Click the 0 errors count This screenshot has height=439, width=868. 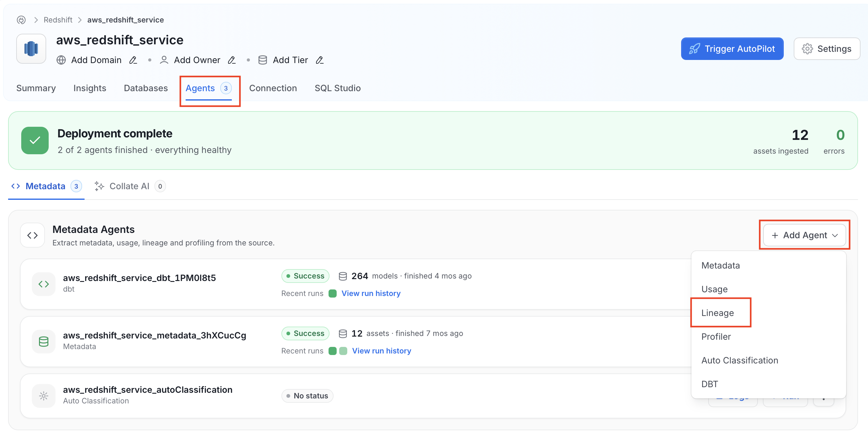pyautogui.click(x=840, y=135)
